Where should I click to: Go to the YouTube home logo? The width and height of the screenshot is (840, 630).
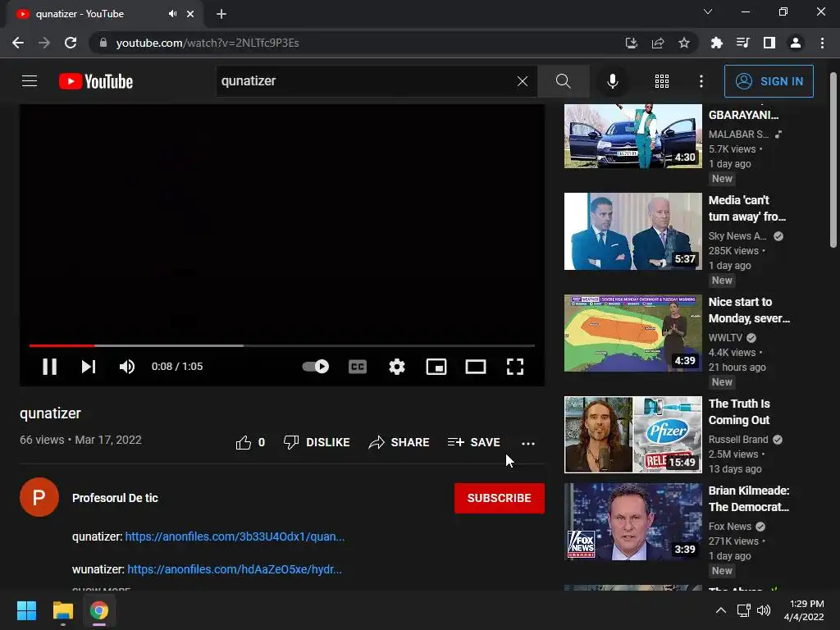[96, 81]
